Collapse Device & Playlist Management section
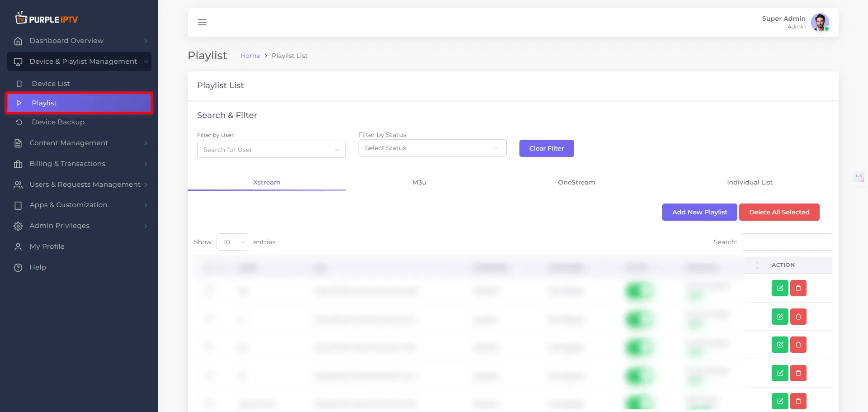 (x=79, y=62)
